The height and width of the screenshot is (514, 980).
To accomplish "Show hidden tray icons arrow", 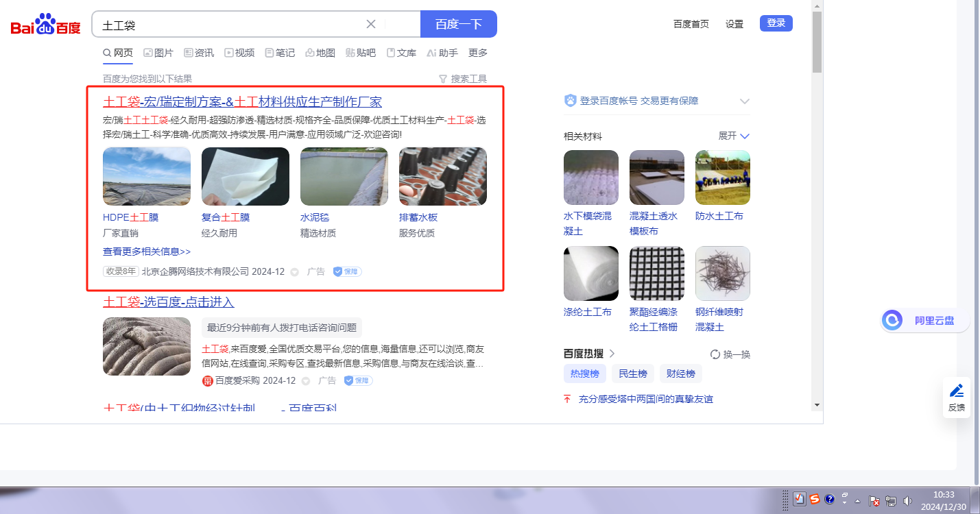I will (857, 500).
